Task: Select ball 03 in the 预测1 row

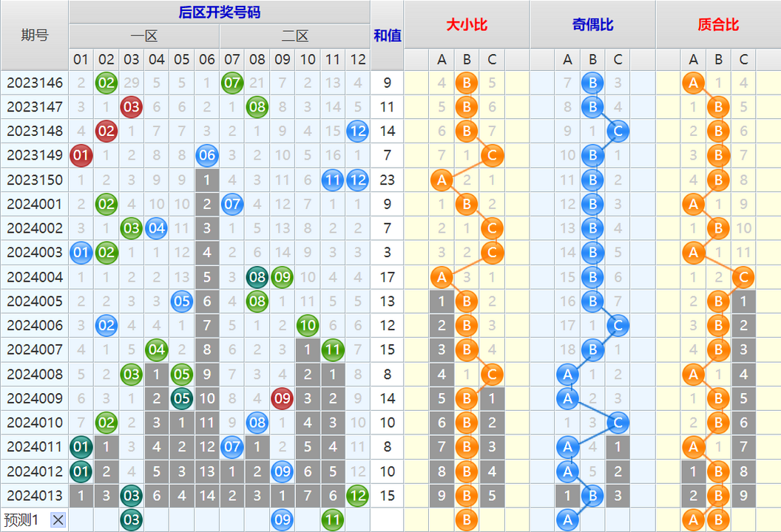Action: click(x=132, y=520)
